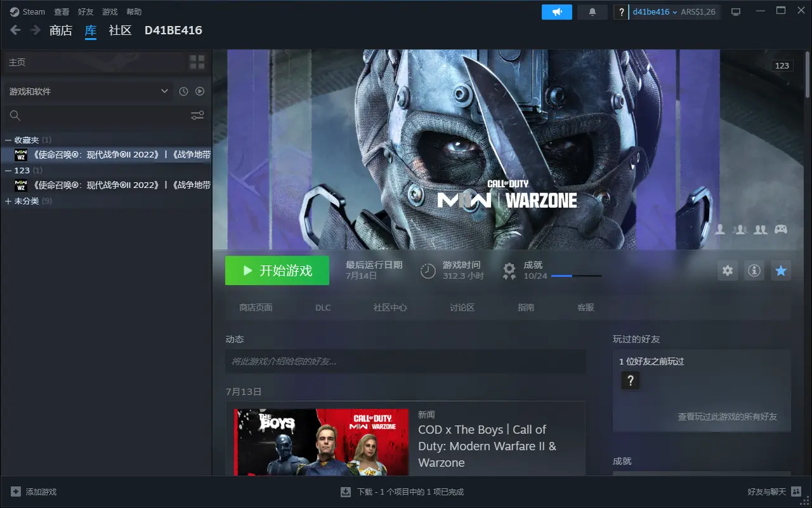Open the 客服 link
812x508 pixels.
point(586,307)
